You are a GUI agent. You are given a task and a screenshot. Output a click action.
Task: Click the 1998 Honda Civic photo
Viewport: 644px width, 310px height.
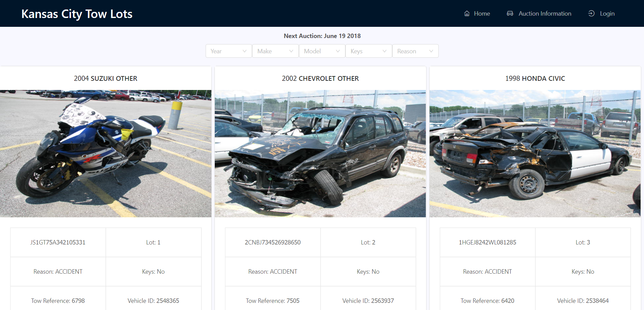click(535, 153)
